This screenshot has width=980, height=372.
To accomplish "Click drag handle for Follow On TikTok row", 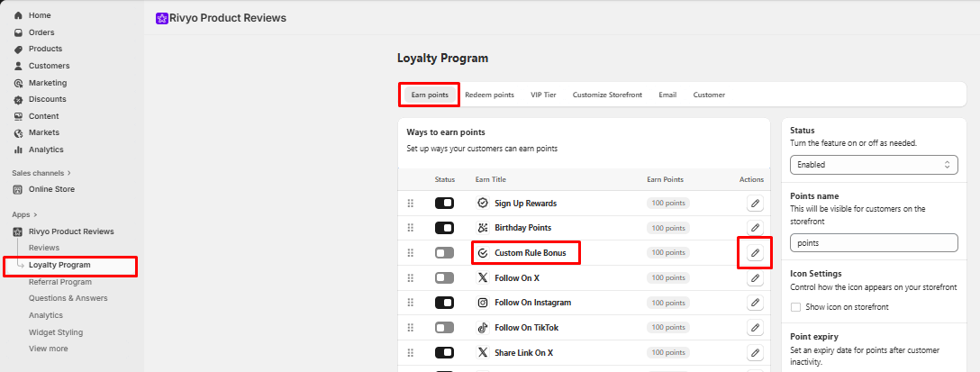I will click(x=411, y=328).
